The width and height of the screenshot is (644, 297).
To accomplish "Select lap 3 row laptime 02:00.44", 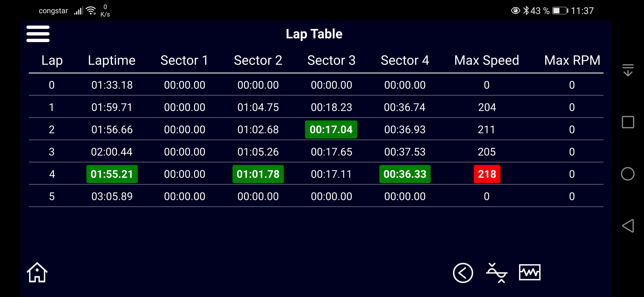I will pyautogui.click(x=112, y=152).
